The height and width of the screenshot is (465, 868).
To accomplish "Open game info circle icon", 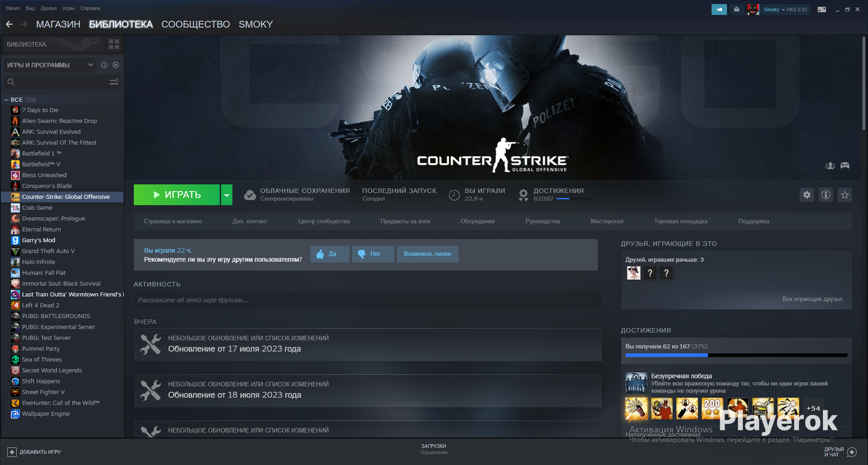I will click(x=826, y=195).
